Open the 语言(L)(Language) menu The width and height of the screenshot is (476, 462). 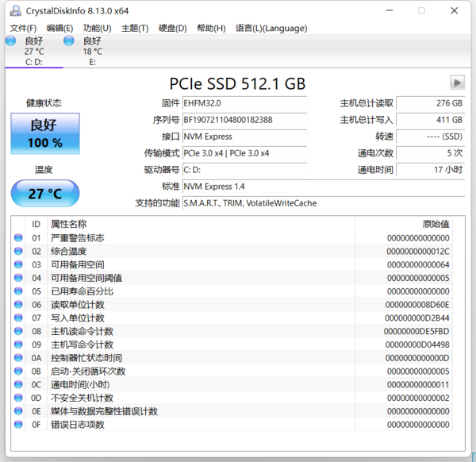click(x=271, y=29)
